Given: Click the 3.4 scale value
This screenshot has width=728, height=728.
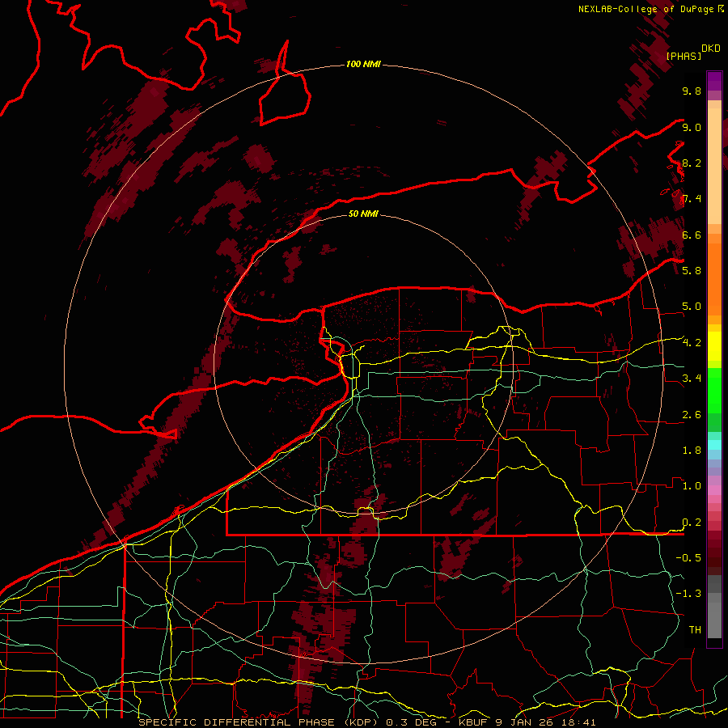Looking at the screenshot, I should [692, 379].
